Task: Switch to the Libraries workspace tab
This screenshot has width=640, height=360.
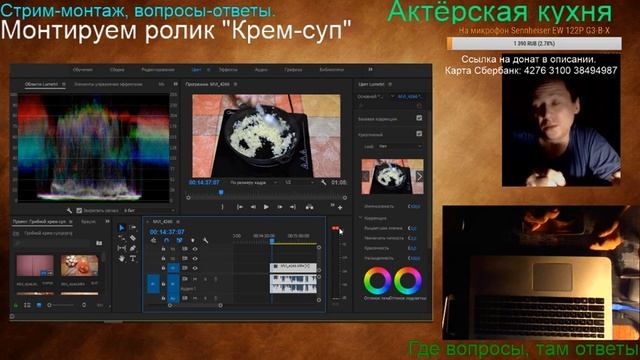Action: (331, 70)
